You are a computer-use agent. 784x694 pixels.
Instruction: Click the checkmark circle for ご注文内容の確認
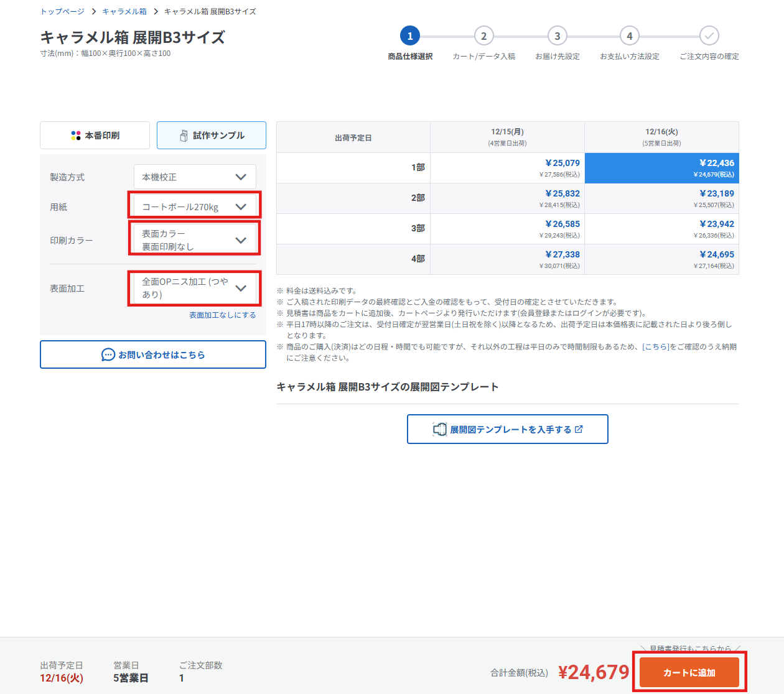click(x=709, y=35)
